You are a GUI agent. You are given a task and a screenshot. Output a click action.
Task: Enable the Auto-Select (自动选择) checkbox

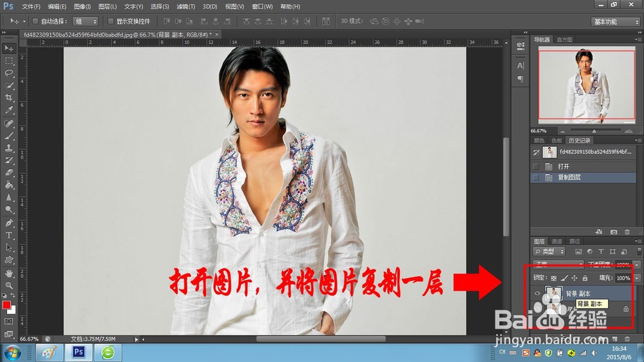point(35,21)
